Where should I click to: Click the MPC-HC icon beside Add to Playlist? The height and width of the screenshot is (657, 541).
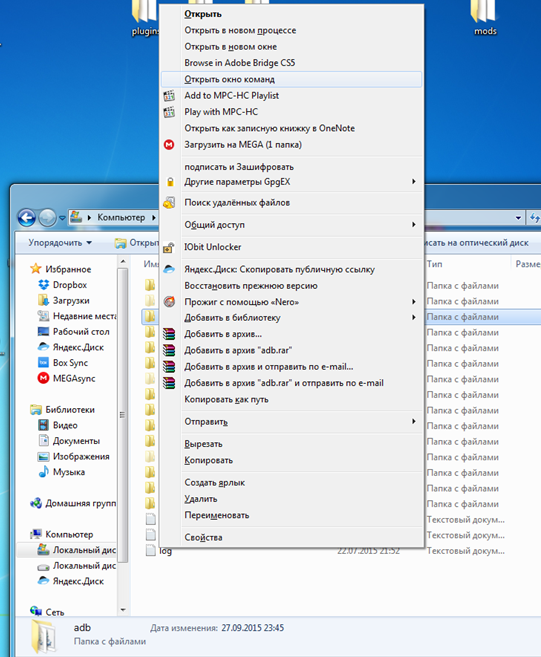(169, 96)
